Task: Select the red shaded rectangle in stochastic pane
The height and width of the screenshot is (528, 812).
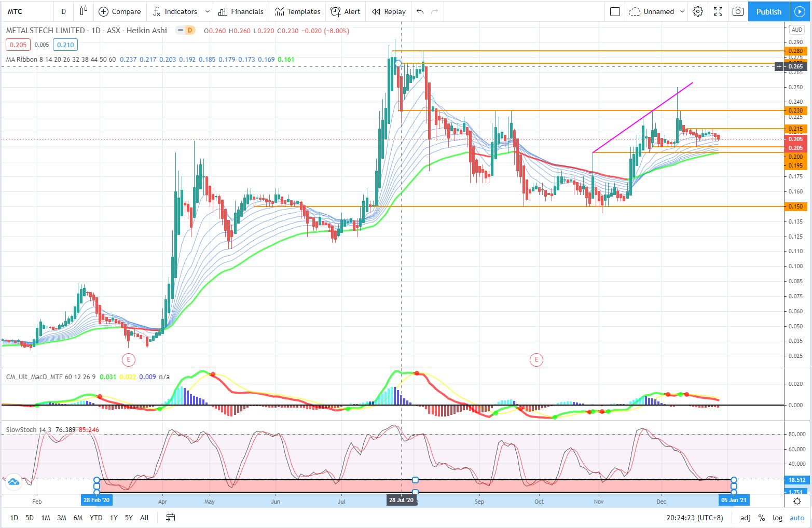Action: [415, 486]
